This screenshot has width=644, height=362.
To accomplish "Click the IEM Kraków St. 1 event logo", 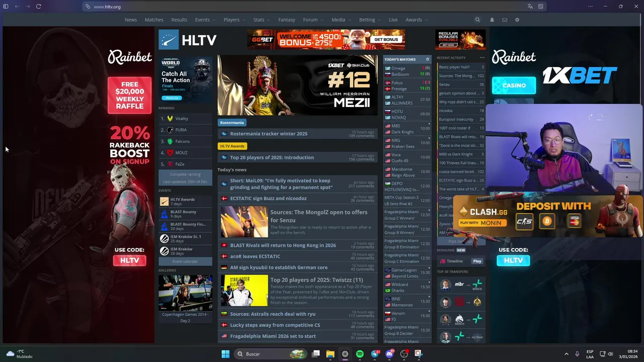I will tap(164, 239).
